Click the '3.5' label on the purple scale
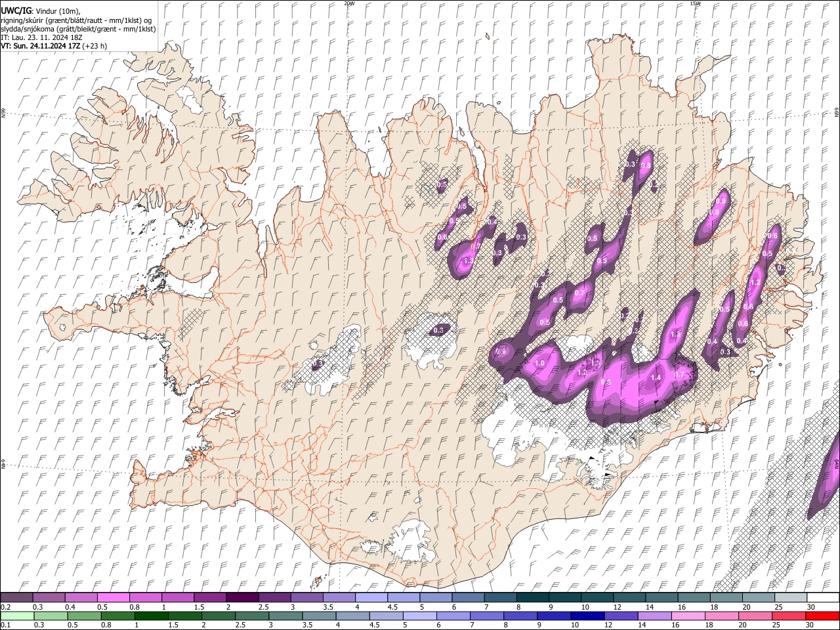This screenshot has height=630, width=840. pos(327,607)
